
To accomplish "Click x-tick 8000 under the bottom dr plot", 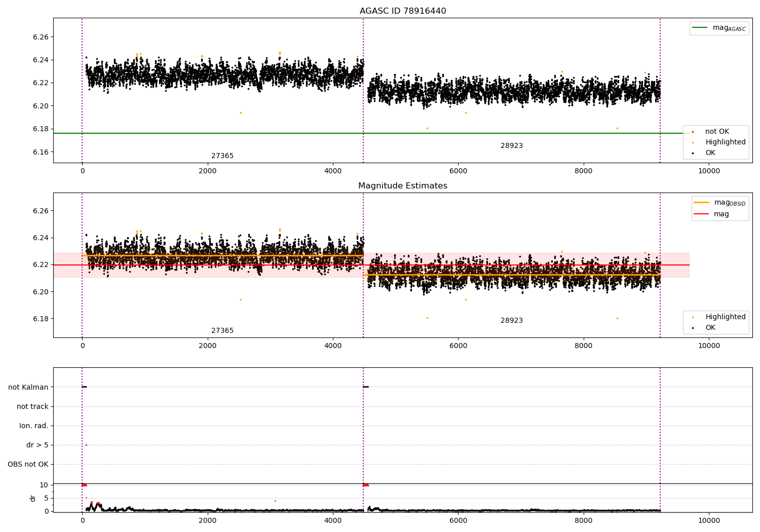I will point(584,521).
